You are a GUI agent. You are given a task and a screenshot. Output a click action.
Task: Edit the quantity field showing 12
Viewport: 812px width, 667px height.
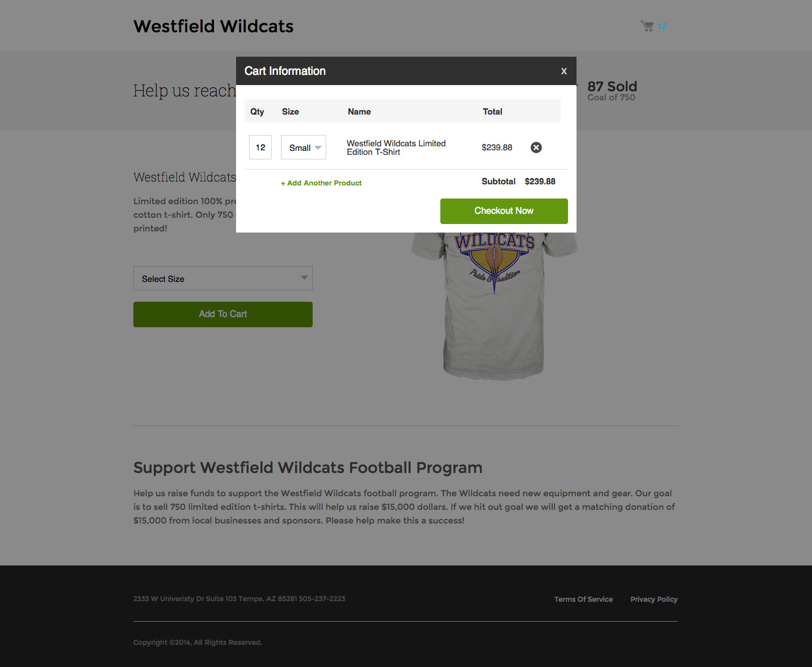[x=260, y=147]
